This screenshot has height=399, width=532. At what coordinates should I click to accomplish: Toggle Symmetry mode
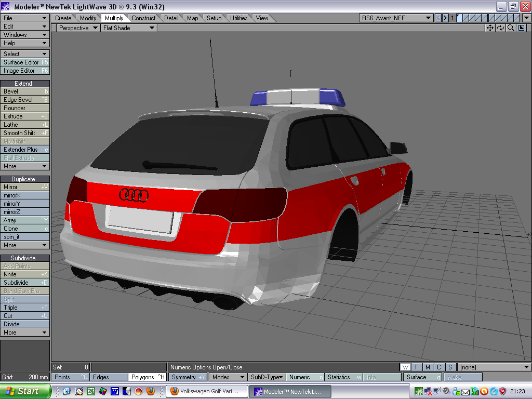point(188,377)
